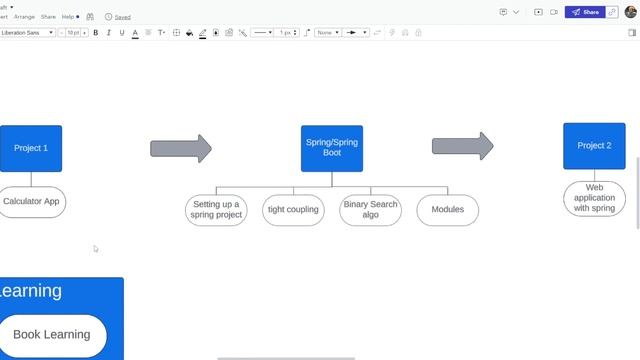Click the grayed-out icon after the lightning bolt
This screenshot has height=360, width=640.
click(x=405, y=33)
